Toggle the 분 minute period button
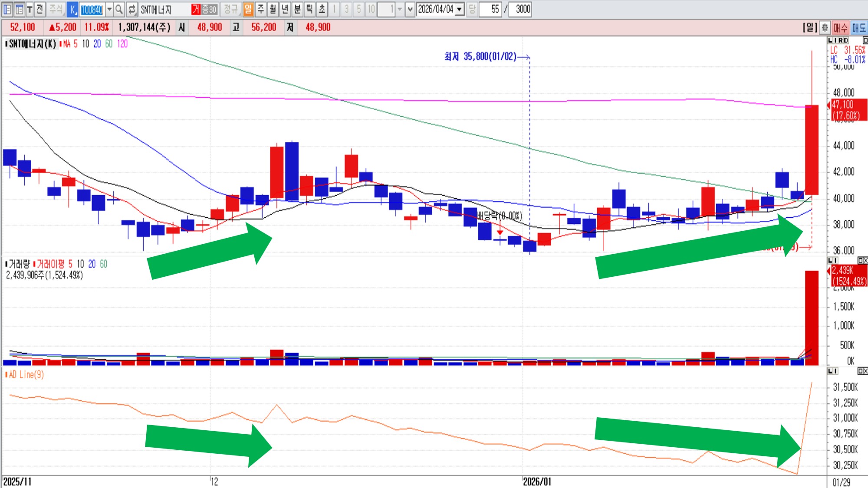868x488 pixels. [297, 9]
